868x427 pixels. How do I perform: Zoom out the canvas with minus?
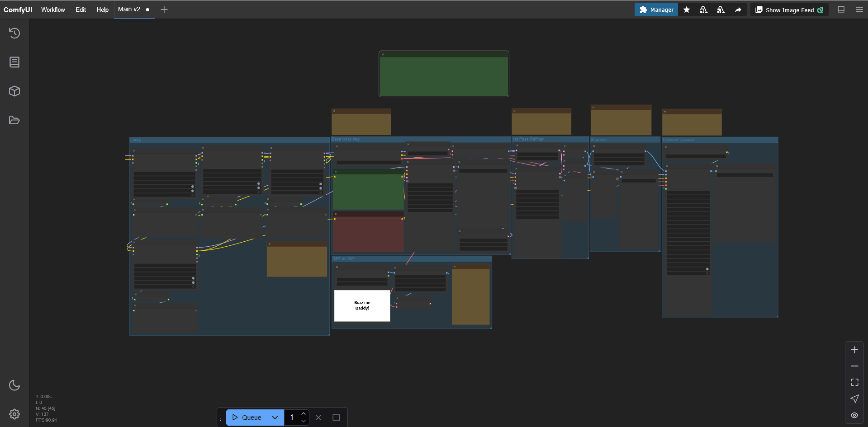point(854,366)
